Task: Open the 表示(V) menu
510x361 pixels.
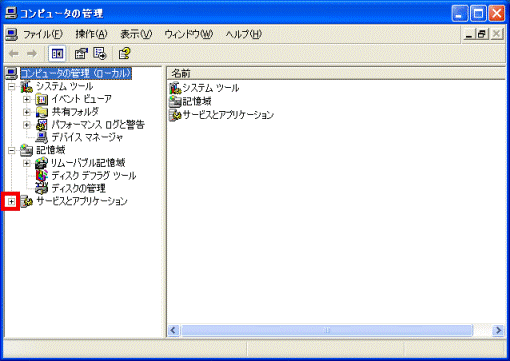Action: (x=136, y=34)
